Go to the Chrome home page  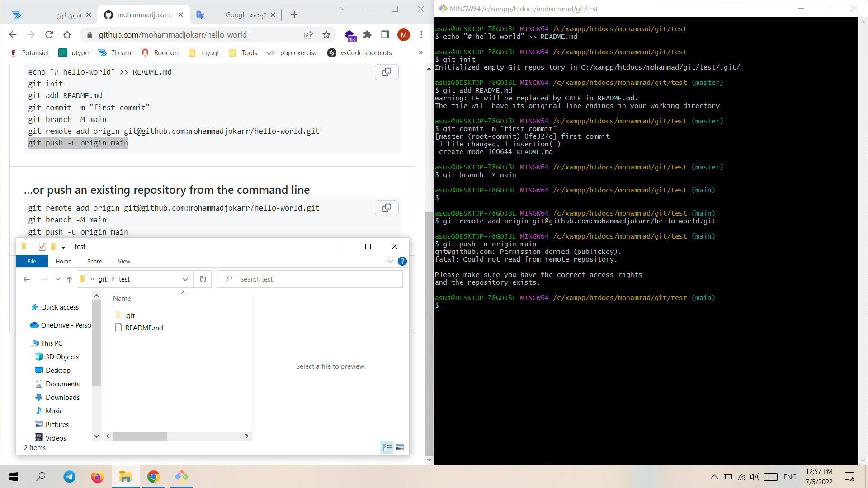tap(67, 35)
